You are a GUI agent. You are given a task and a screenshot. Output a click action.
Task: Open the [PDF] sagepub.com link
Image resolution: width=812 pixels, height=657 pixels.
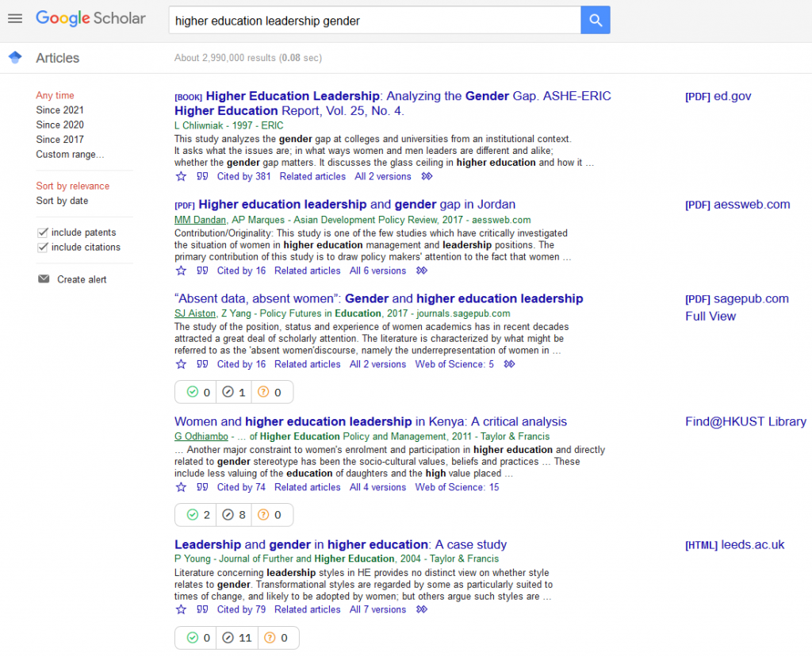(737, 298)
